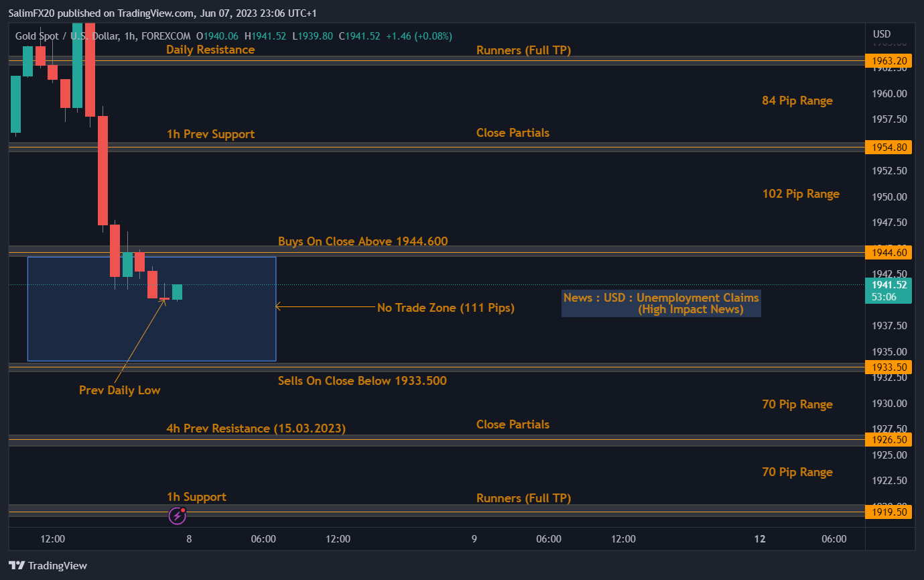Click the lightning economic event icon

(x=177, y=515)
